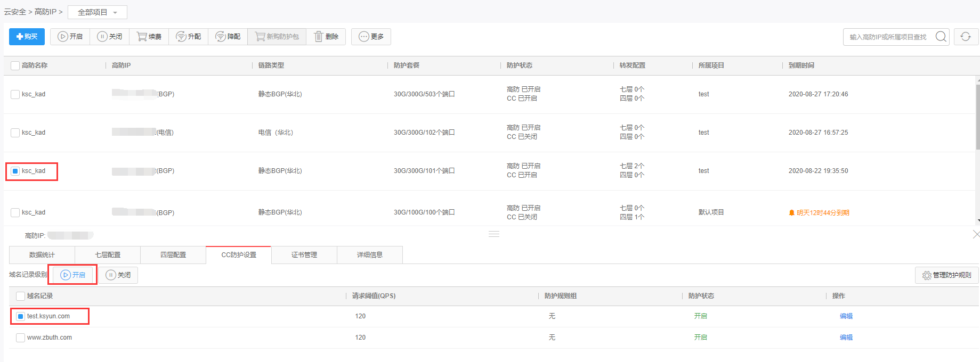Click the 删除 trash icon
Viewport: 980px width, 362px height.
pyautogui.click(x=319, y=37)
